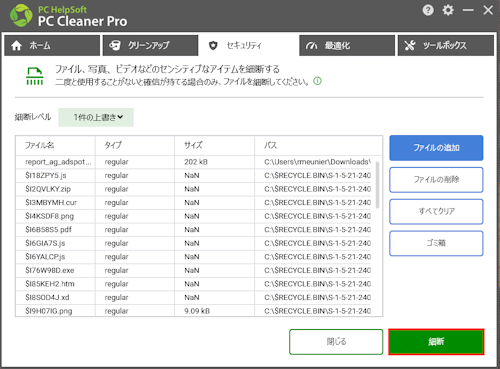Click the 9.09 kB size cell
Image resolution: width=500 pixels, height=369 pixels.
(x=214, y=311)
